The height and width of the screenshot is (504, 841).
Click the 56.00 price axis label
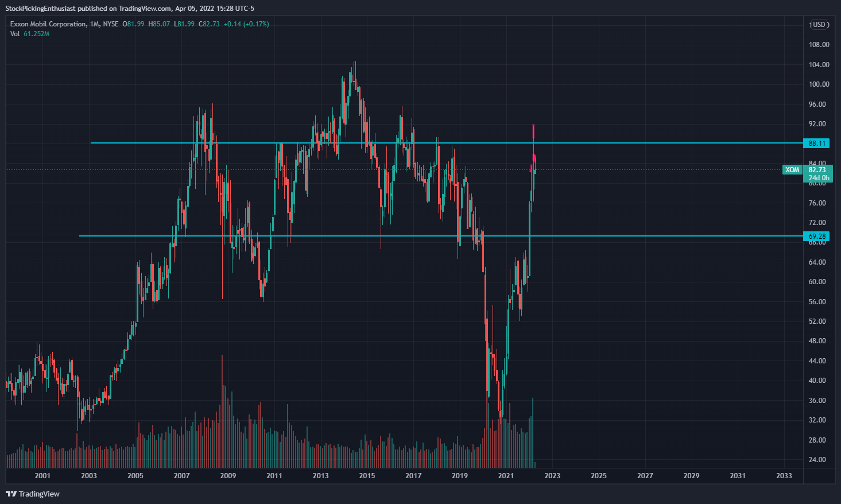click(x=817, y=302)
